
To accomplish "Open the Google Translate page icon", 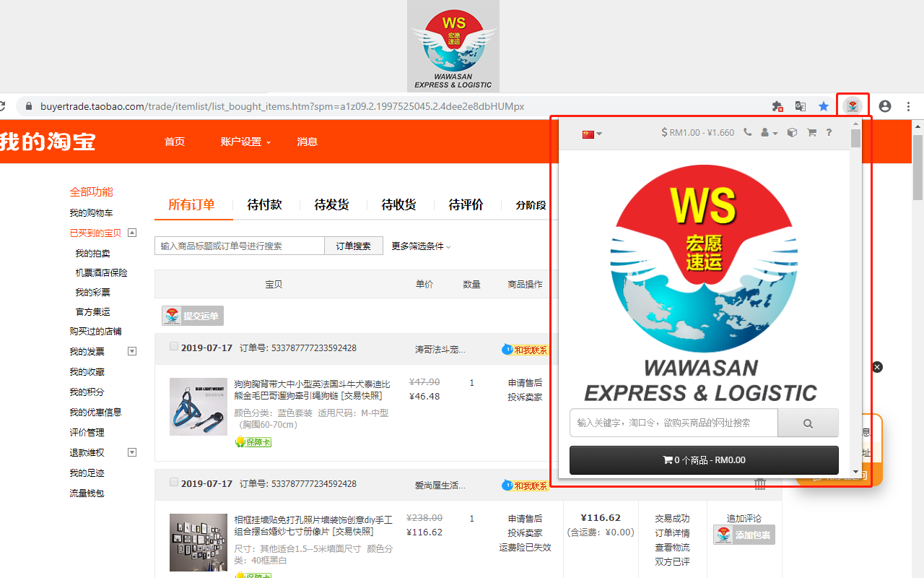I will click(x=801, y=106).
